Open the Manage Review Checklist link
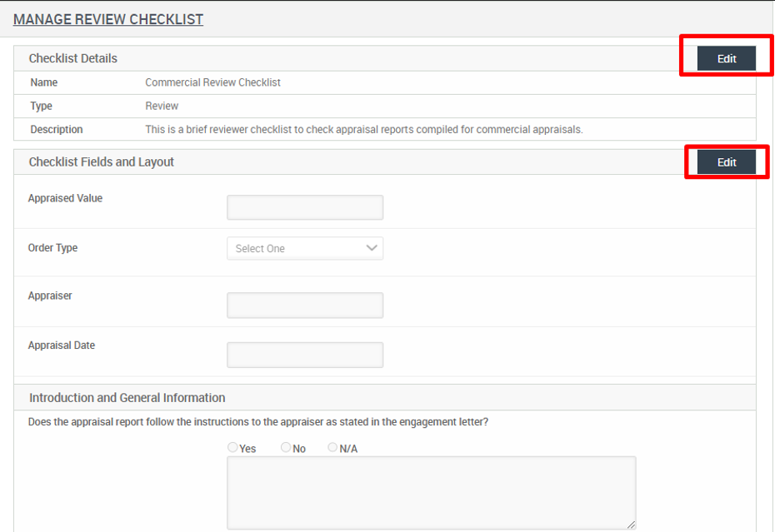Screen dimensions: 775x532 coord(108,18)
